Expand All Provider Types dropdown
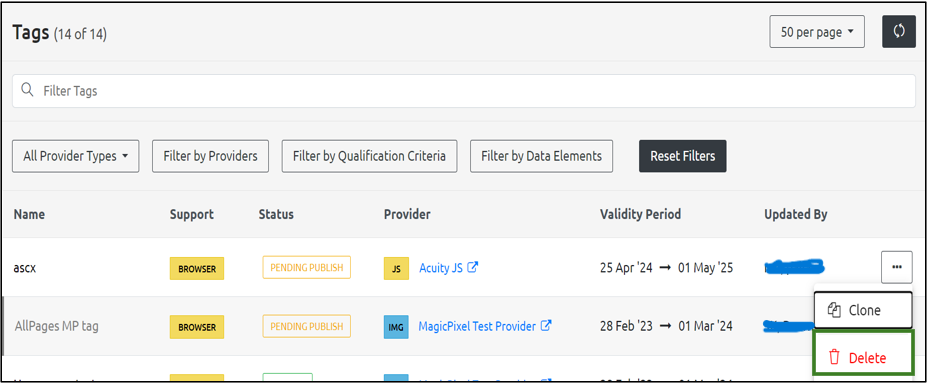Viewport: 927px width, 383px height. [x=76, y=156]
